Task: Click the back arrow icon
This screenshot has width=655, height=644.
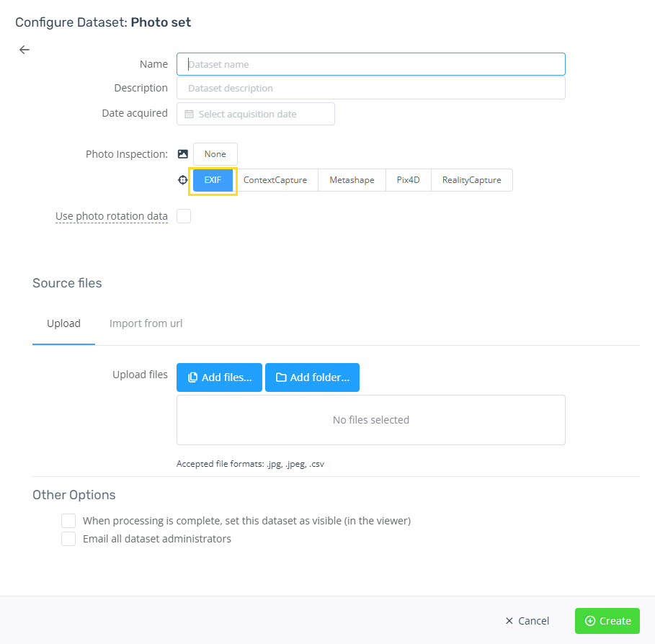Action: (24, 50)
